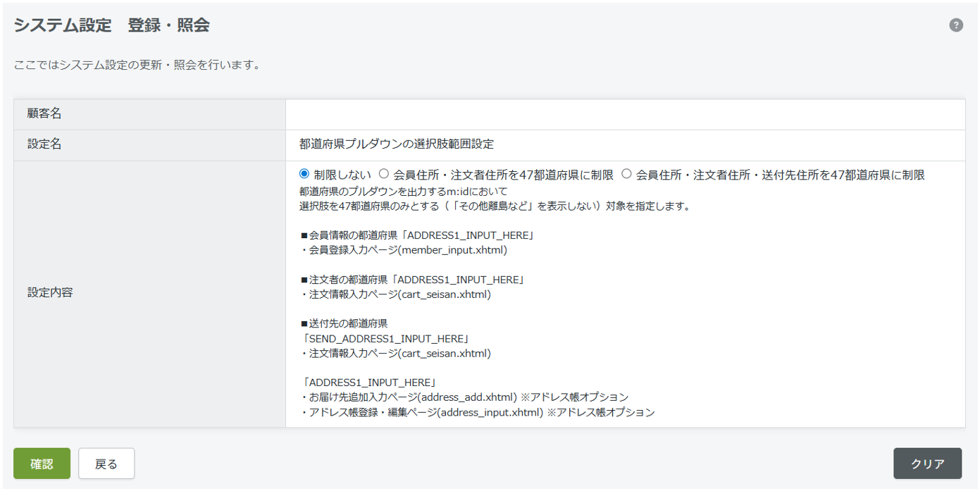Click the empty 顧客名 value cell
Viewport: 980px width, 491px height.
[x=624, y=114]
